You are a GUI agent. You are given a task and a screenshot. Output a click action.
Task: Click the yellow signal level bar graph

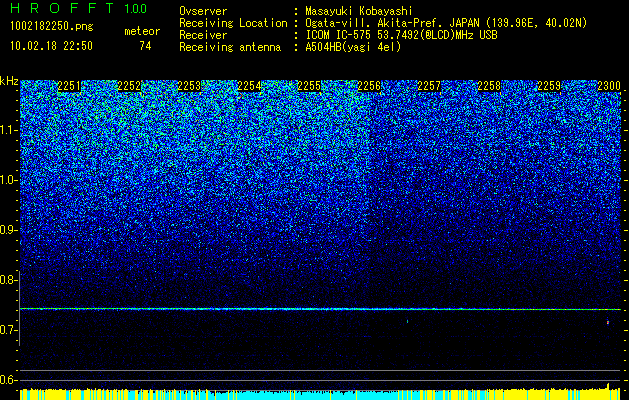coord(320,394)
